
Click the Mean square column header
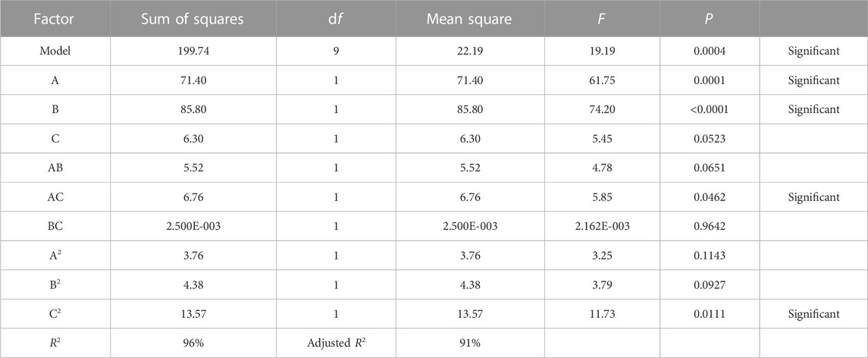point(469,20)
